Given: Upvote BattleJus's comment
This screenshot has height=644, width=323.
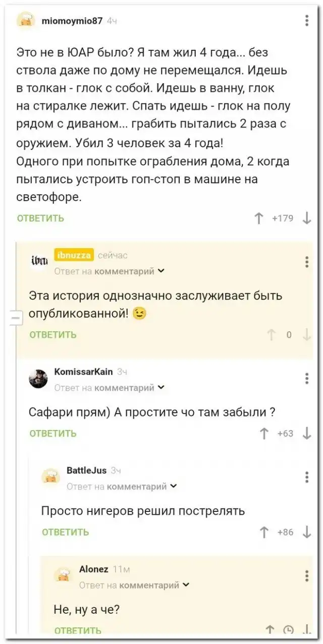Looking at the screenshot, I should coord(264,532).
